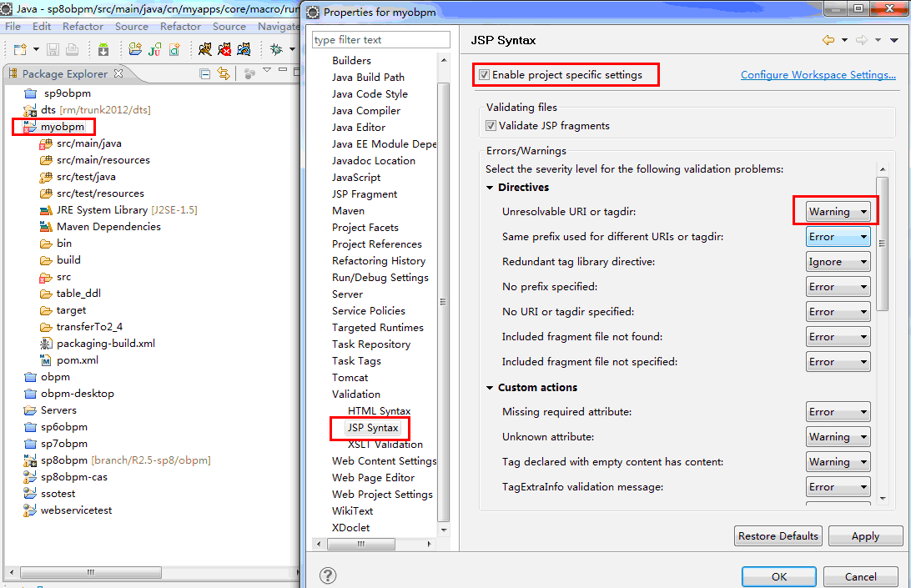Screen dimensions: 911x588
Task: Click Configure Workspace Settings link
Action: 818,75
